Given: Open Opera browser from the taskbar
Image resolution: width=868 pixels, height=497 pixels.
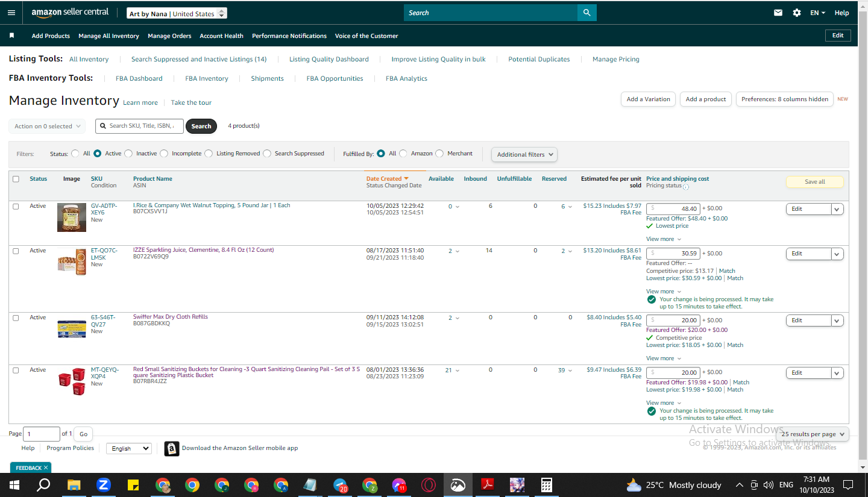Looking at the screenshot, I should [x=429, y=485].
